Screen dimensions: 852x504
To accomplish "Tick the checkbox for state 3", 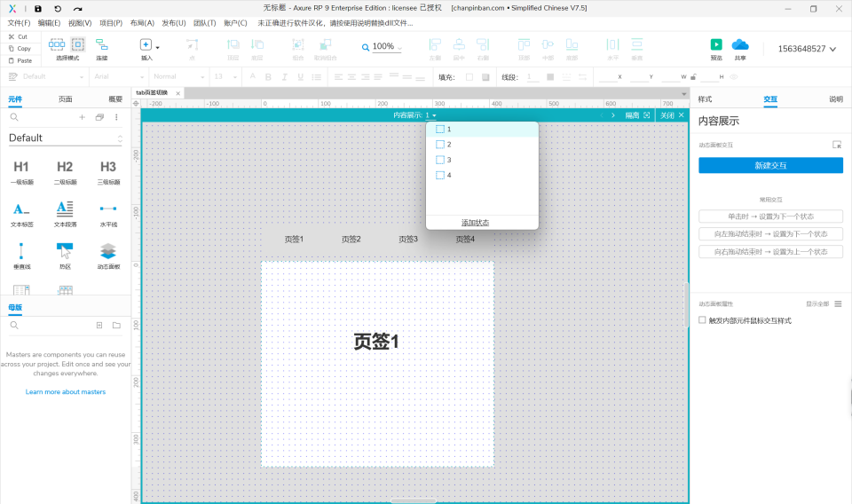I will click(440, 160).
